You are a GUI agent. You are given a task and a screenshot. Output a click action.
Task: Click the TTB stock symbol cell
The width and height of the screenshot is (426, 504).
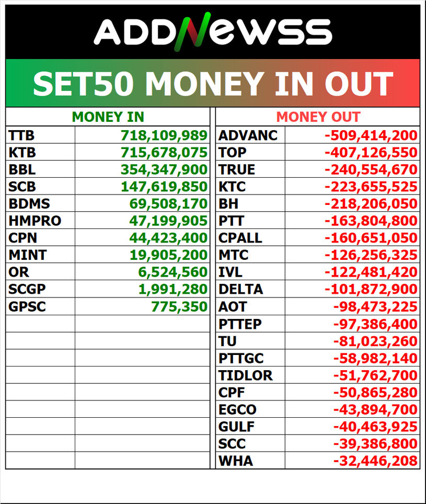click(x=22, y=135)
